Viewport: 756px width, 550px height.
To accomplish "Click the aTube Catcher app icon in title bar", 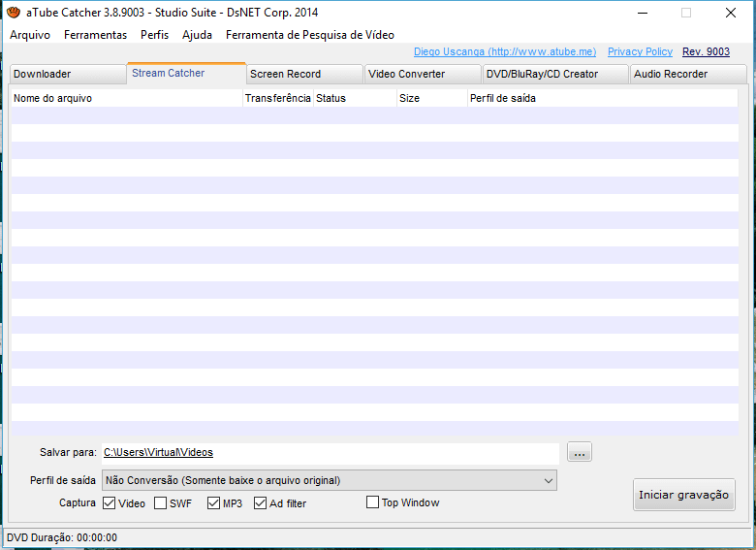I will click(x=13, y=13).
